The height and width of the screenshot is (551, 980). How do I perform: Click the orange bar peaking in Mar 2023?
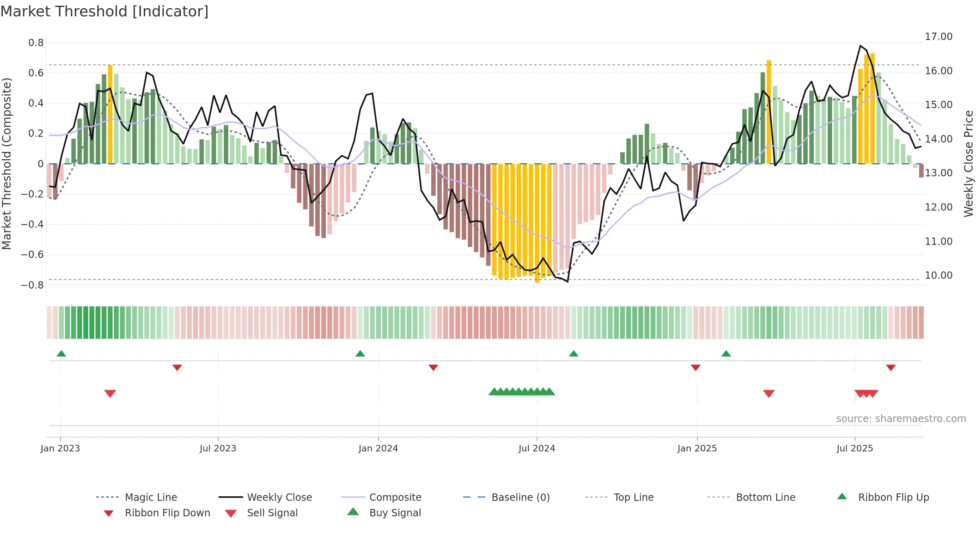pyautogui.click(x=110, y=114)
